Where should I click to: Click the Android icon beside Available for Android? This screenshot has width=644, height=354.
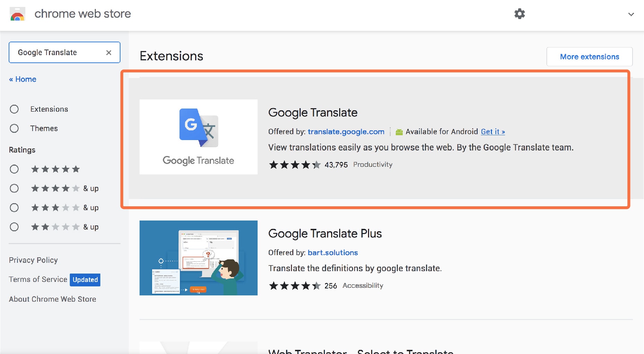tap(399, 132)
